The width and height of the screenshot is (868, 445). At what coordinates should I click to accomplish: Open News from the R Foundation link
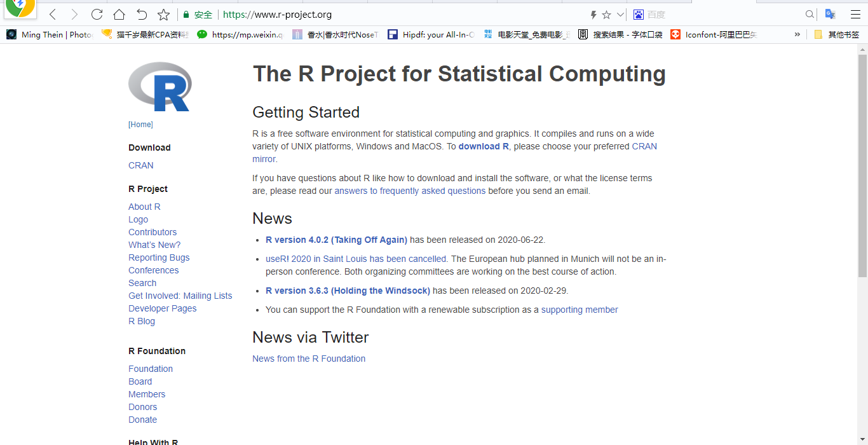[x=309, y=359]
